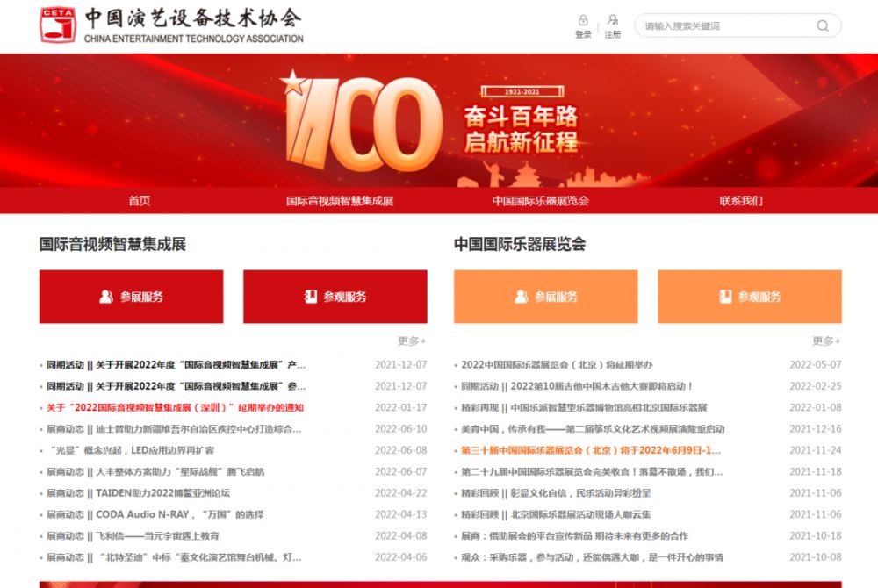Open article 展商动态 || "北特圣迪"中标
Screen dimensions: 878x588
174,557
